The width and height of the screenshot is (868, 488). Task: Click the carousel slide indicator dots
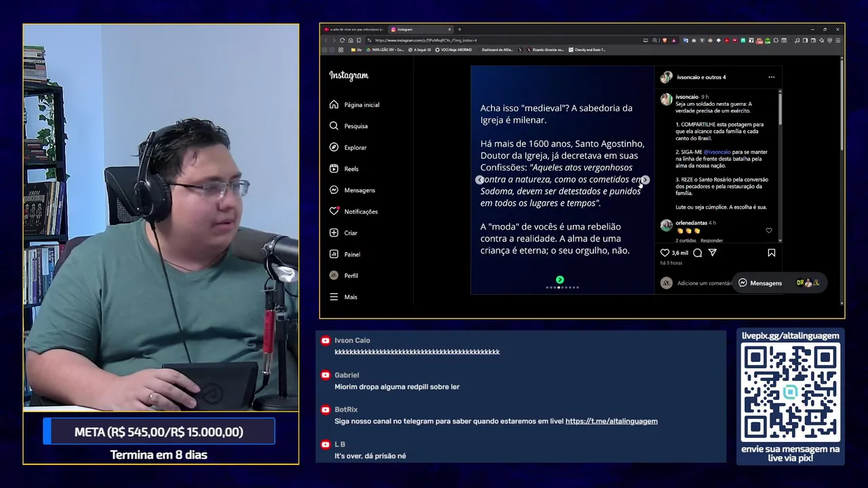(x=562, y=287)
